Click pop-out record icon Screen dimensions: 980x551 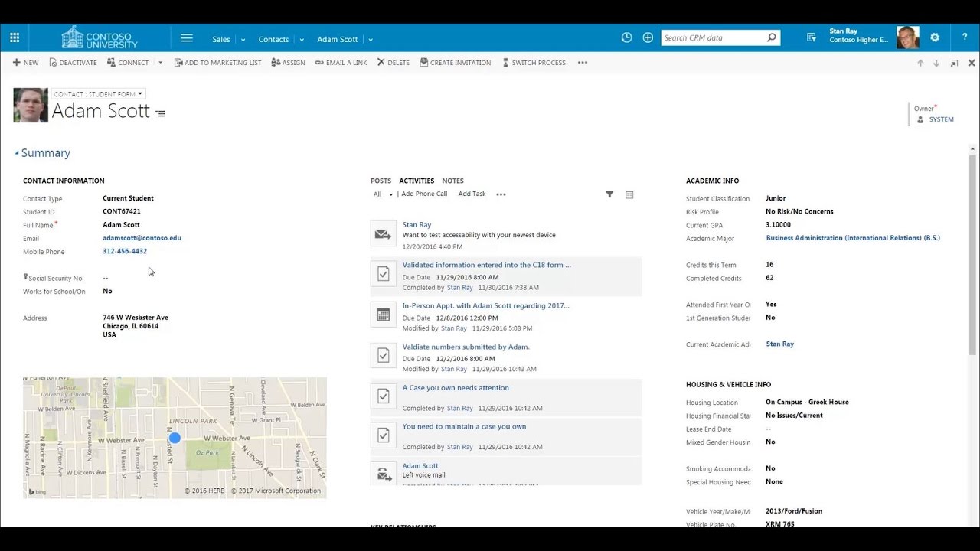[x=954, y=63]
